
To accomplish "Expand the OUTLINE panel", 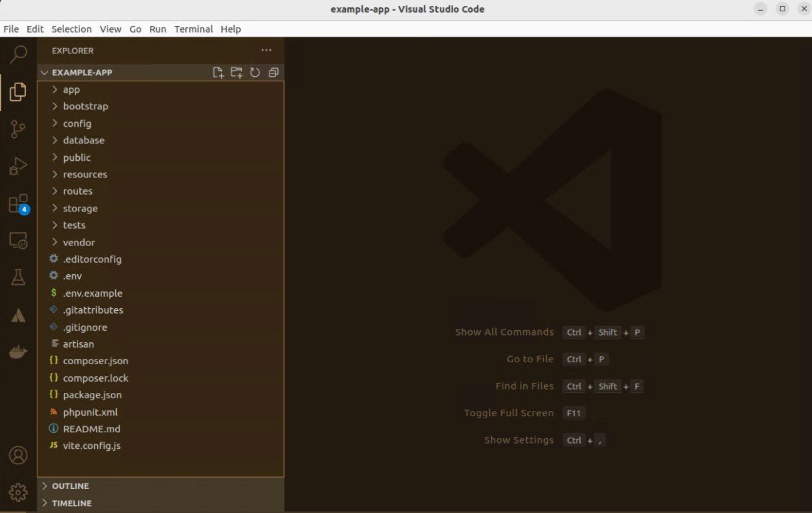I will pyautogui.click(x=161, y=486).
